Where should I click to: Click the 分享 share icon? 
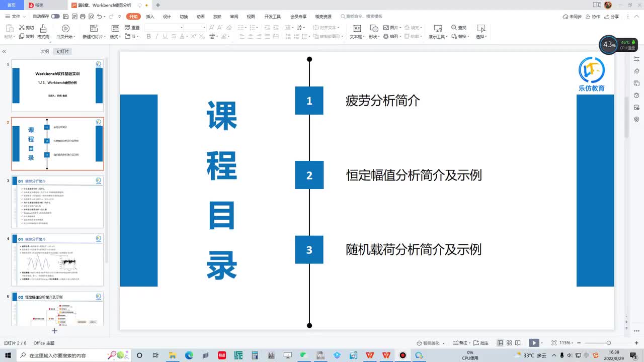[611, 17]
